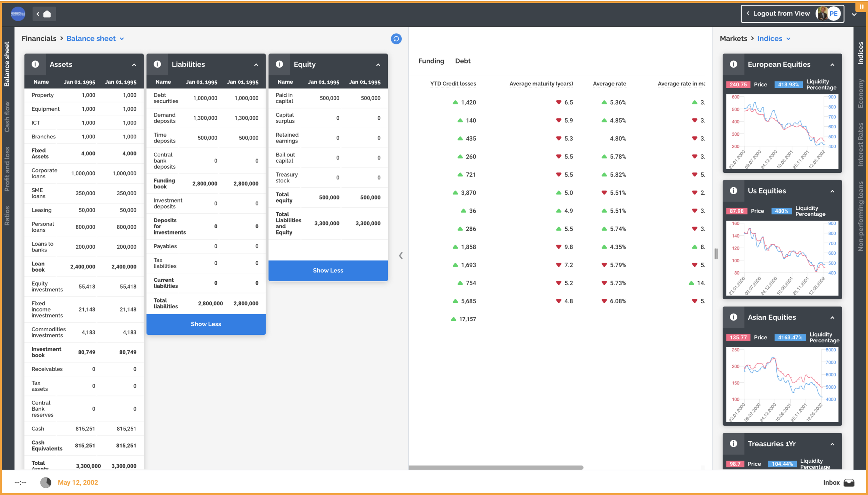Click Show Less under Liabilities
Screen dimensions: 868x495
tap(206, 324)
